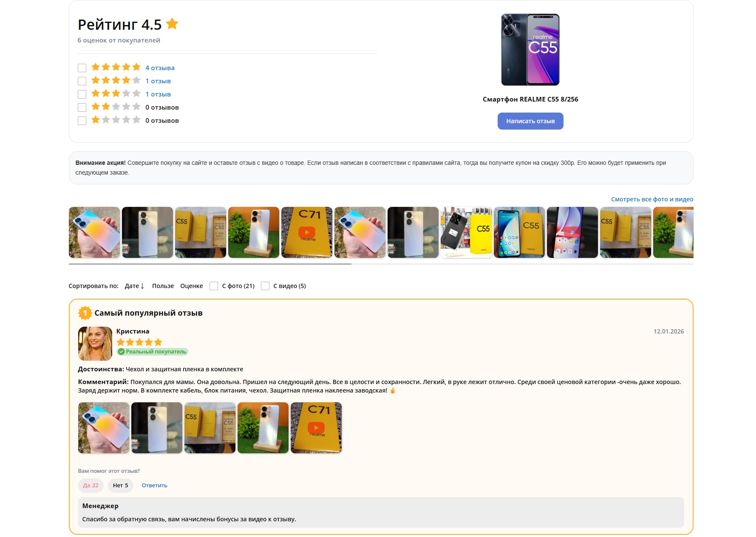Check the five-star reviews filter box

[x=82, y=68]
